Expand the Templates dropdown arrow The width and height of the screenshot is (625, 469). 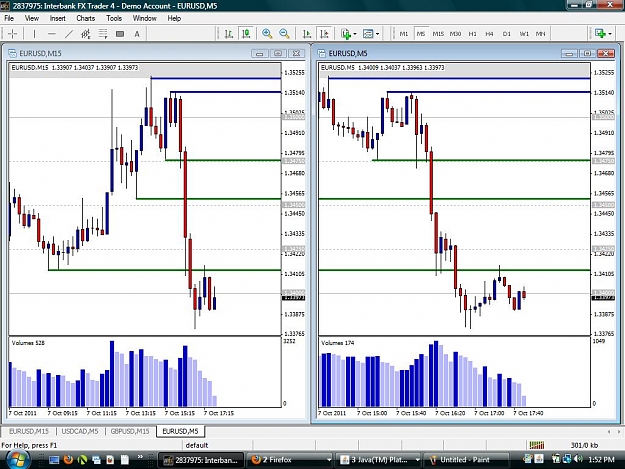[x=377, y=34]
